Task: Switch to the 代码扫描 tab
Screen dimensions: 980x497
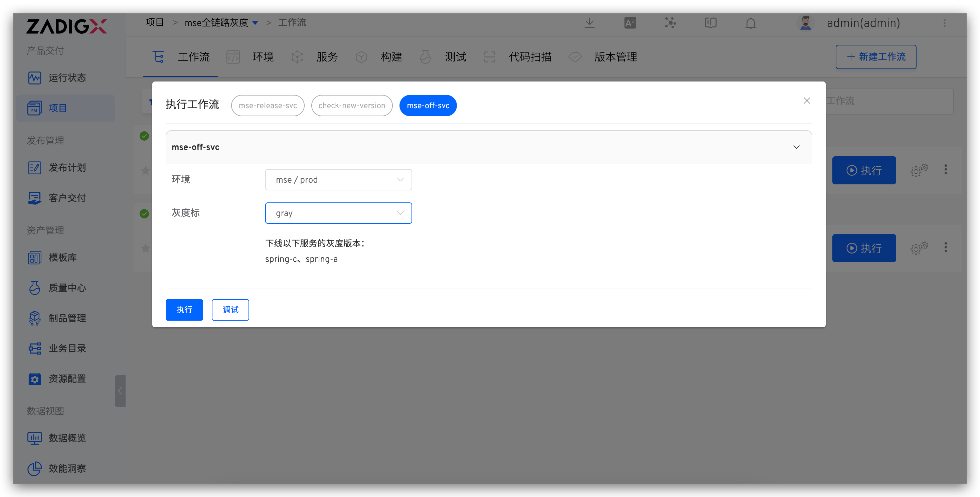Action: pos(517,57)
